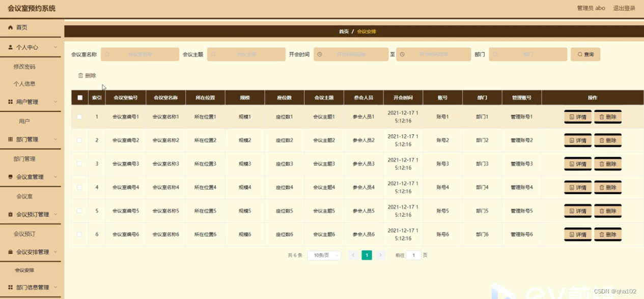Image resolution: width=644 pixels, height=299 pixels.
Task: Click the 退出登录 logout link
Action: click(625, 8)
